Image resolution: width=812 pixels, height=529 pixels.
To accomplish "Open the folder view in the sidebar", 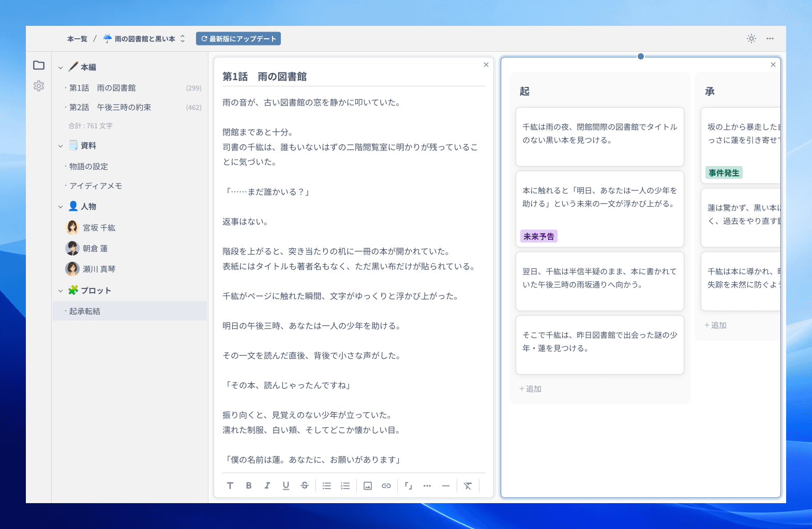I will point(39,65).
